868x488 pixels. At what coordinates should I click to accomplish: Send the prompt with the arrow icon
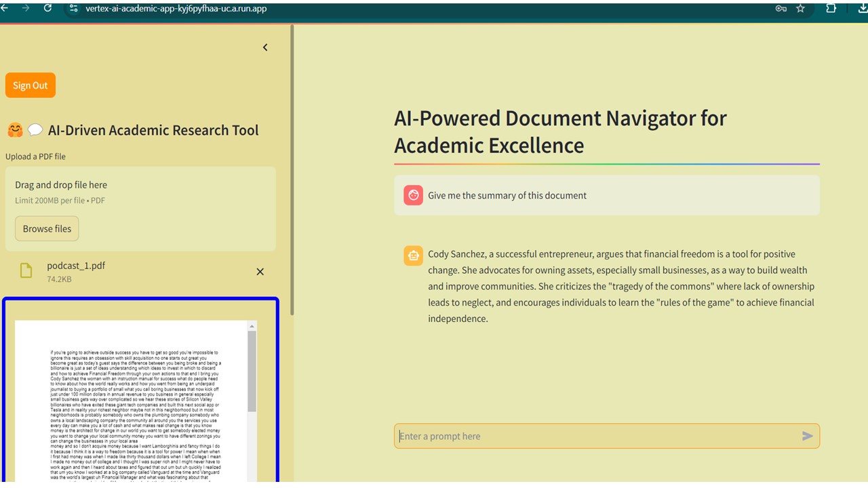(807, 436)
